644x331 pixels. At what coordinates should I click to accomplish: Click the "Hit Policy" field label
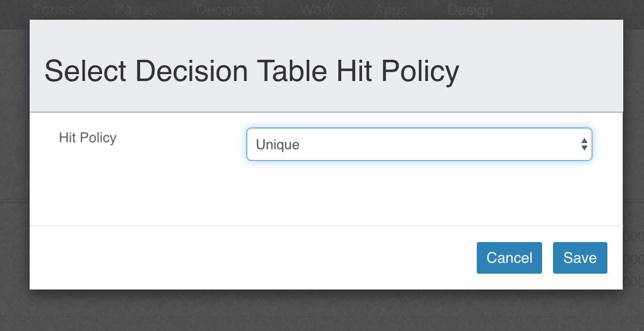[x=88, y=138]
